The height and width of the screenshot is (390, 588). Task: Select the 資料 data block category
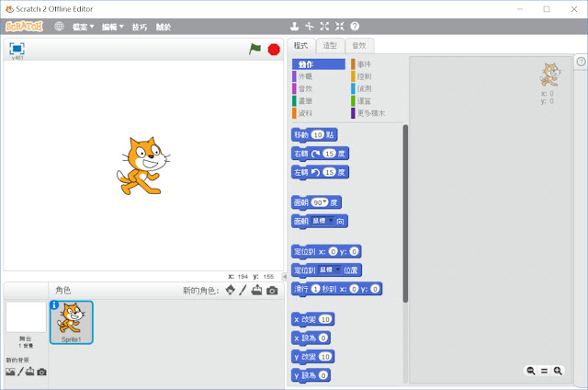click(319, 113)
